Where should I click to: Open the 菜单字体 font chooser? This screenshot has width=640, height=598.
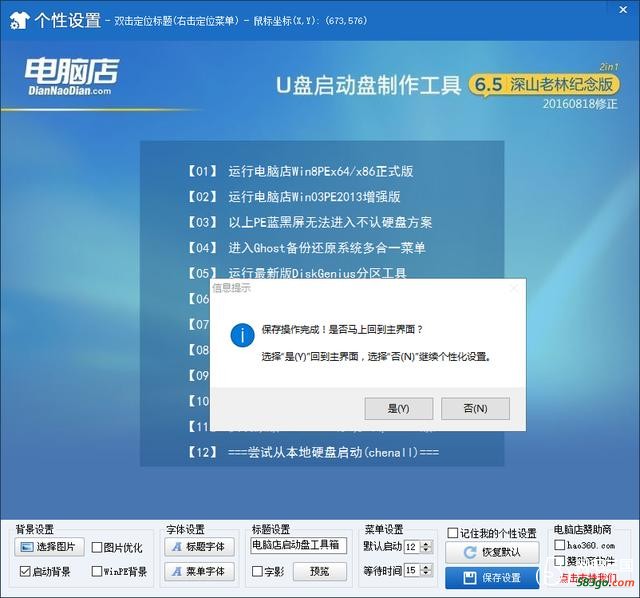tap(200, 571)
